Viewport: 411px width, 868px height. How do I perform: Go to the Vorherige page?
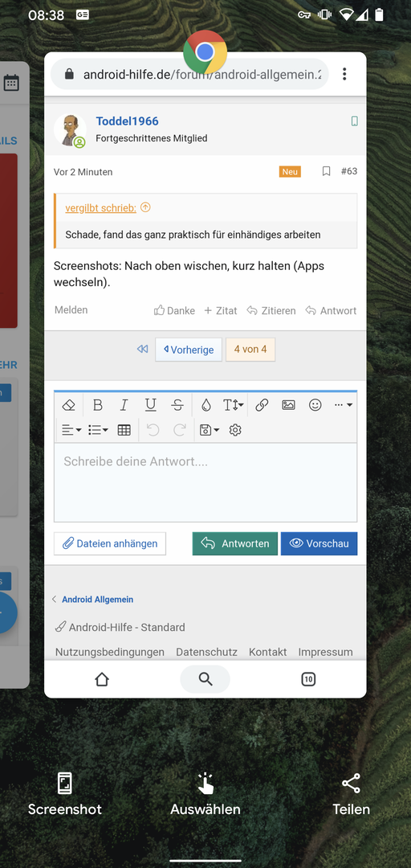[x=189, y=350]
